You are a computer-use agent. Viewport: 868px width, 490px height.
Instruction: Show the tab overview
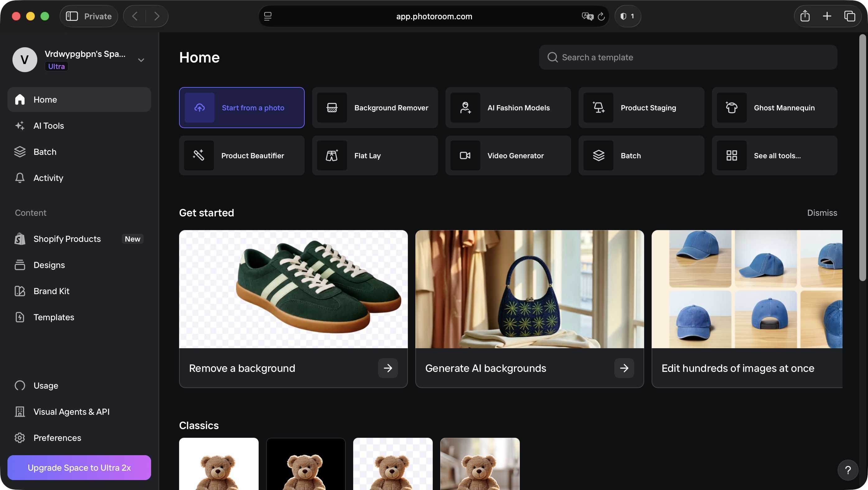click(849, 16)
